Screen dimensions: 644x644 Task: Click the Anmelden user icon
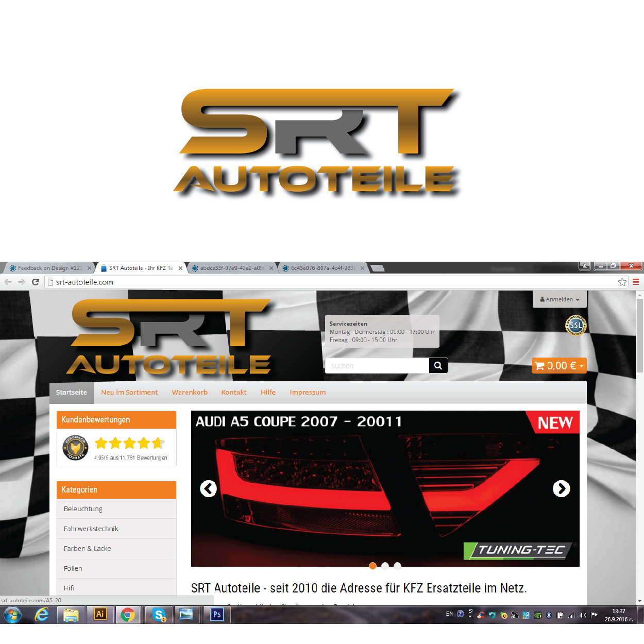(x=543, y=299)
